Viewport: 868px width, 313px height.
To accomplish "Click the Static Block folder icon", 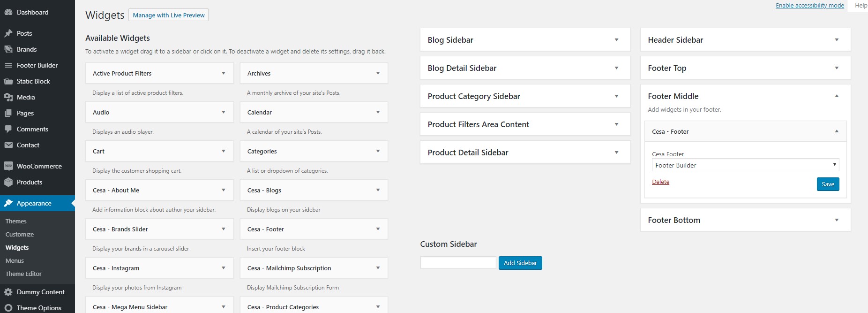I will click(x=8, y=81).
